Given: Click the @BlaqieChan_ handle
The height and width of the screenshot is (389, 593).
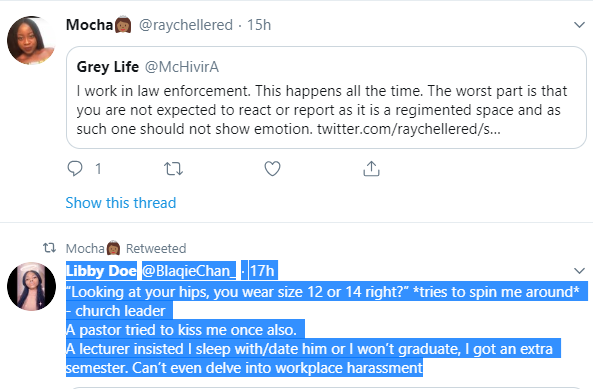Looking at the screenshot, I should click(189, 271).
